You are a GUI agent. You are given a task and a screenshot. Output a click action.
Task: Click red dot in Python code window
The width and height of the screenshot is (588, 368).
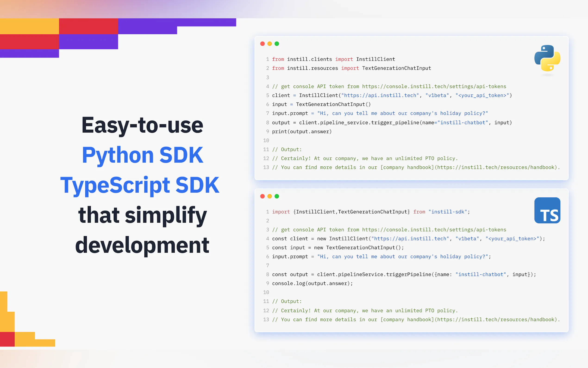(x=262, y=44)
